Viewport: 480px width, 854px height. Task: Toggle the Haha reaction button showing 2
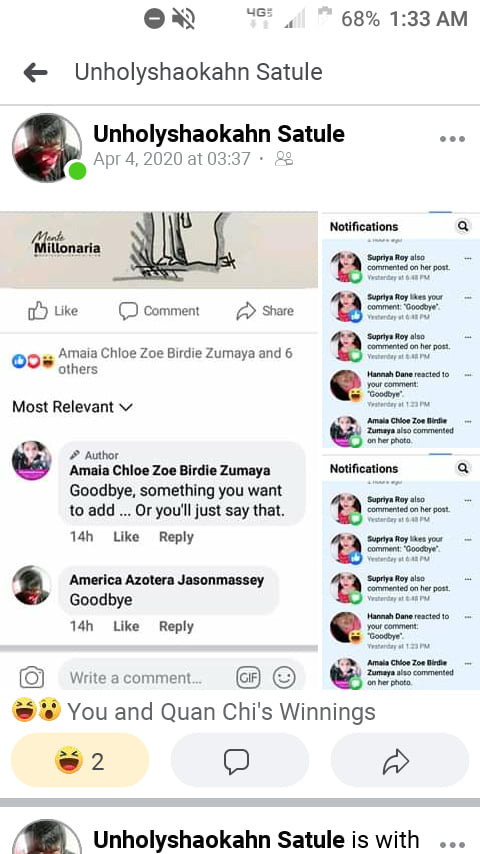coord(80,760)
